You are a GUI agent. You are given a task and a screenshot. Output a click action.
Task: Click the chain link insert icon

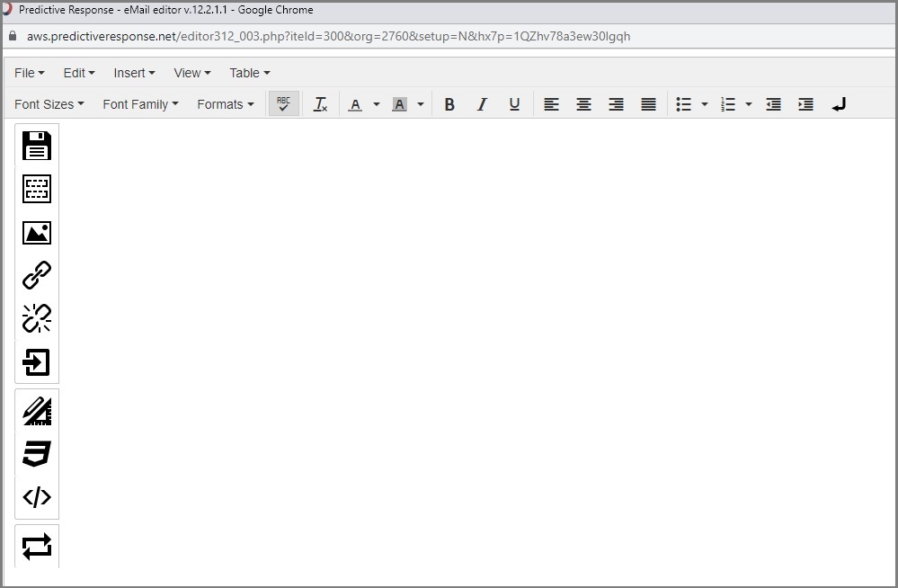click(x=37, y=275)
